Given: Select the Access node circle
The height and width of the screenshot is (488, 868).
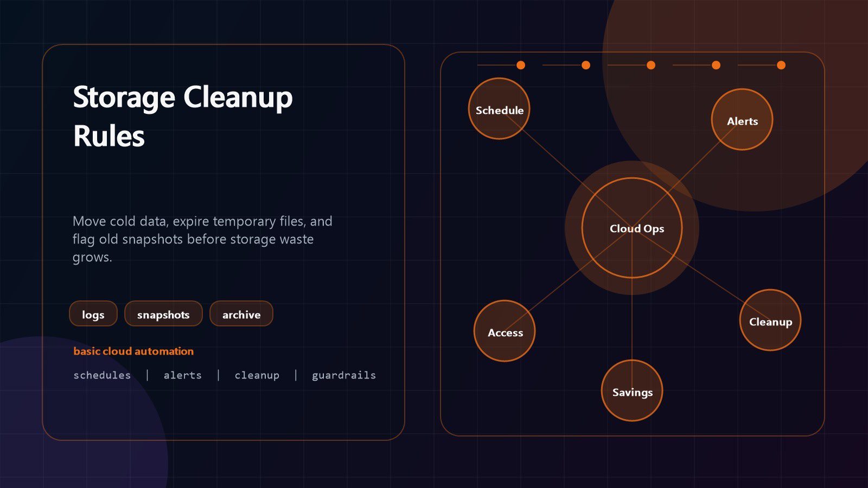Looking at the screenshot, I should [x=505, y=331].
